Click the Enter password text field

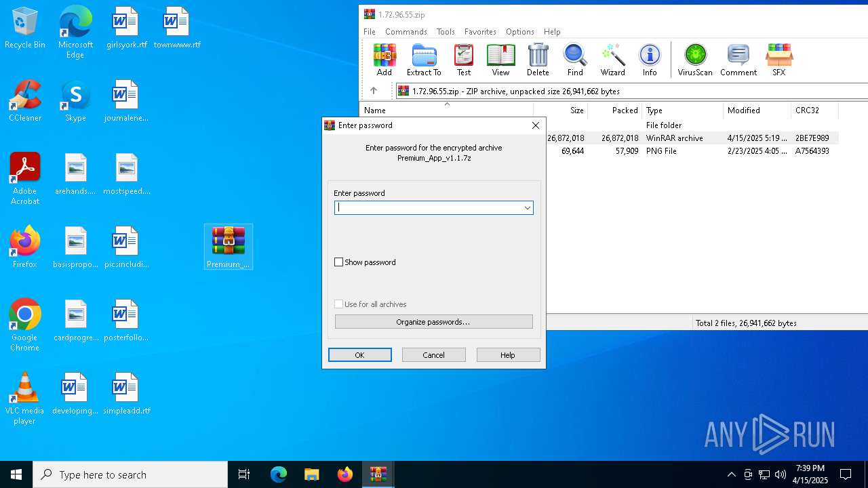pyautogui.click(x=434, y=208)
